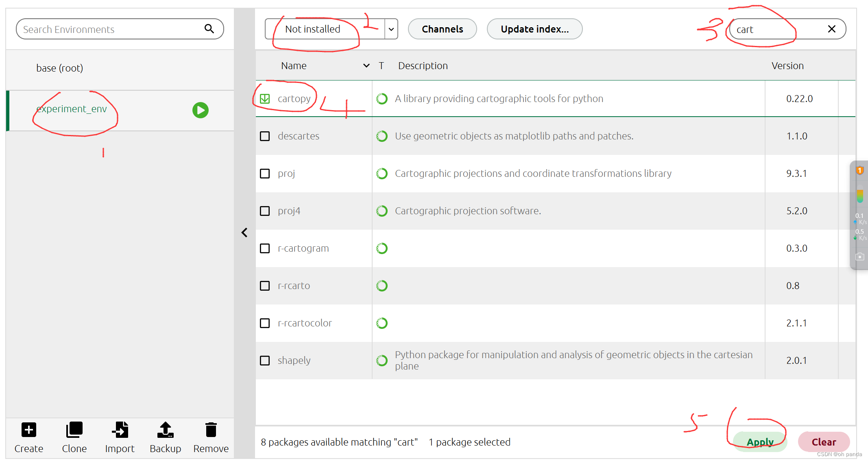Open the Not installed filter dropdown
868x461 pixels.
391,29
